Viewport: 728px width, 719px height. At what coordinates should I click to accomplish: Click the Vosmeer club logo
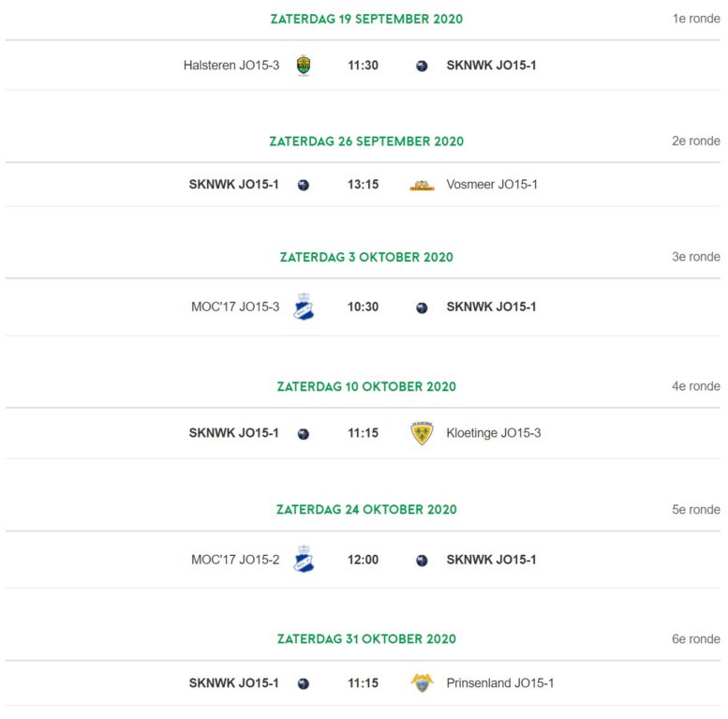tap(422, 186)
